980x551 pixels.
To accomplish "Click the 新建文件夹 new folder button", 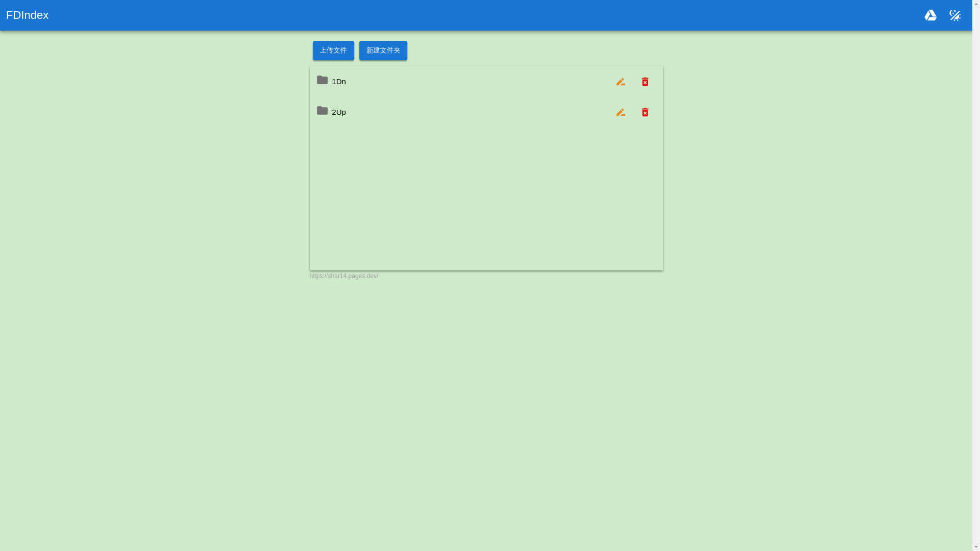I will coord(383,51).
